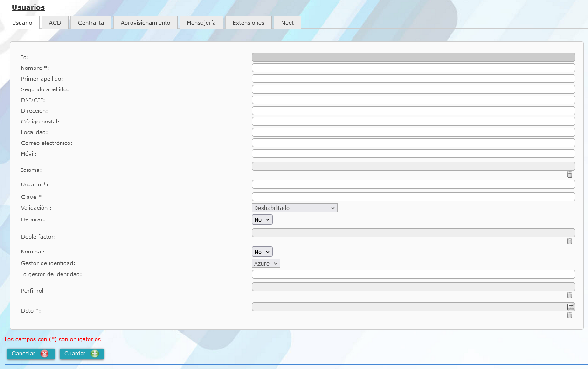Clear the Idioma field with trash icon
This screenshot has height=369, width=588.
coord(569,174)
